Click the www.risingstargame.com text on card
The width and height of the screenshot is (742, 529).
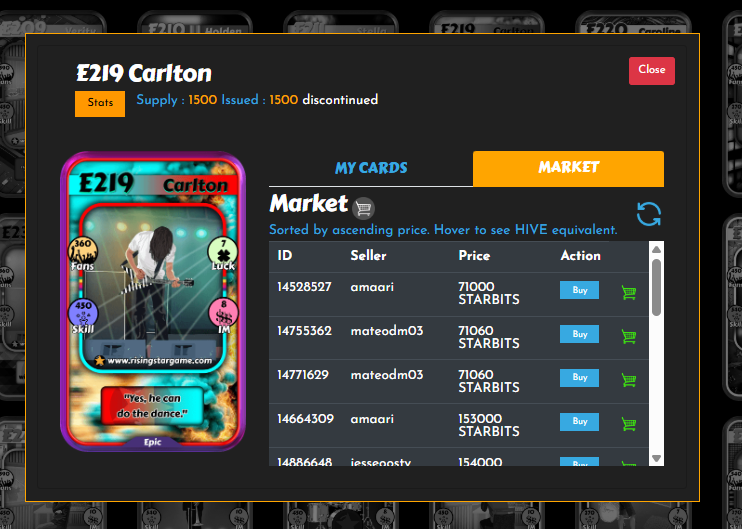159,361
